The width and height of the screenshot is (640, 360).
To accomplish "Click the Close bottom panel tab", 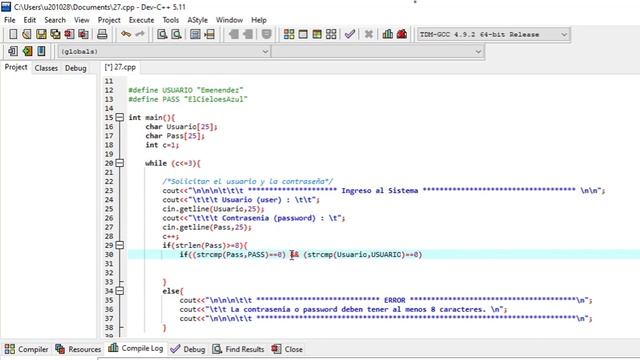I will point(287,349).
